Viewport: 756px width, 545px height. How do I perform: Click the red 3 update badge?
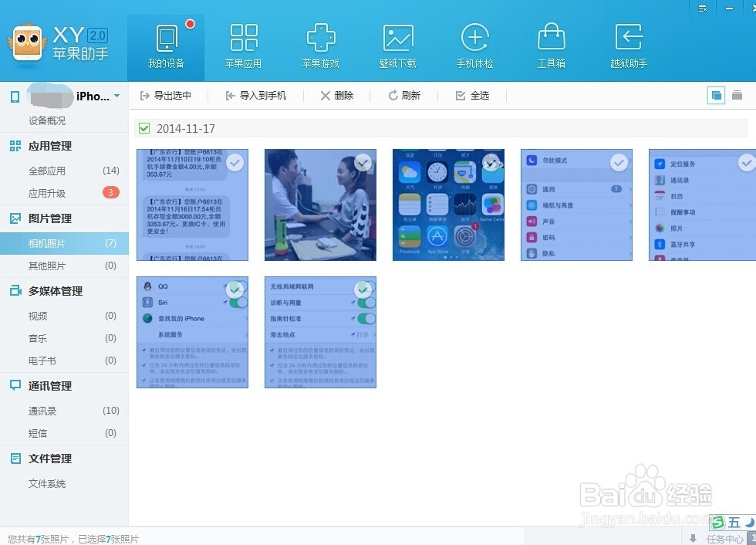pos(110,192)
